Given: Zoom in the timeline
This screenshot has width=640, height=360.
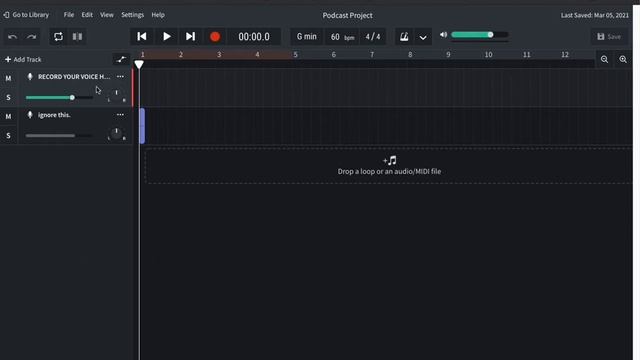Looking at the screenshot, I should (623, 60).
